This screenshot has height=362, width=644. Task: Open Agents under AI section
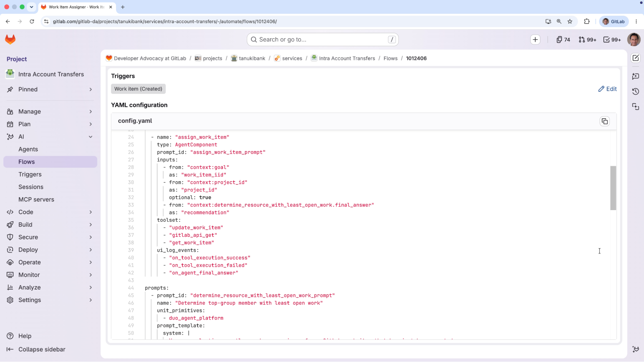pos(50,149)
